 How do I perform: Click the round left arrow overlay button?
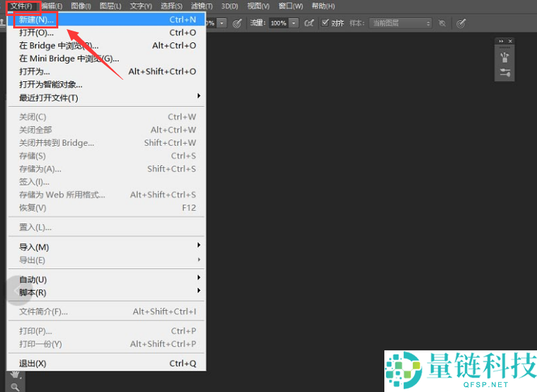click(x=16, y=291)
